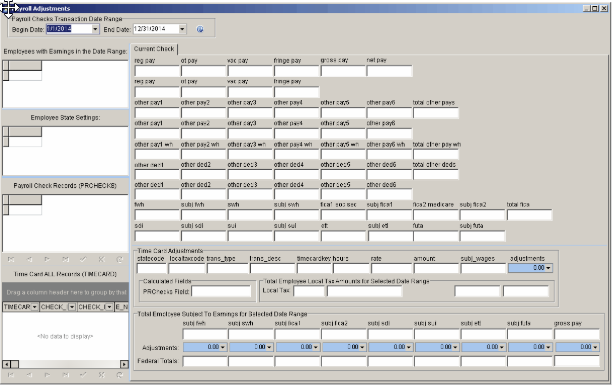Post edit checkmark in bottom Time Card navigator
This screenshot has width=612, height=386.
pos(83,375)
